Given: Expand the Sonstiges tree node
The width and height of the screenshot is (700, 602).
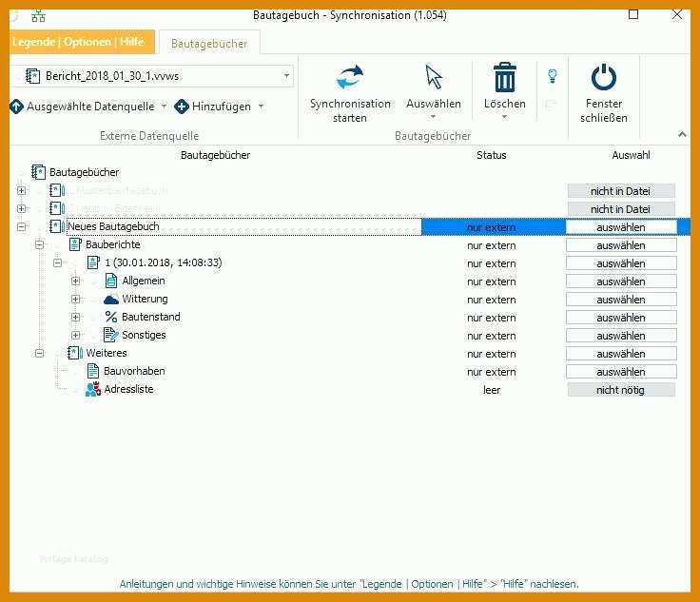Looking at the screenshot, I should (x=75, y=335).
